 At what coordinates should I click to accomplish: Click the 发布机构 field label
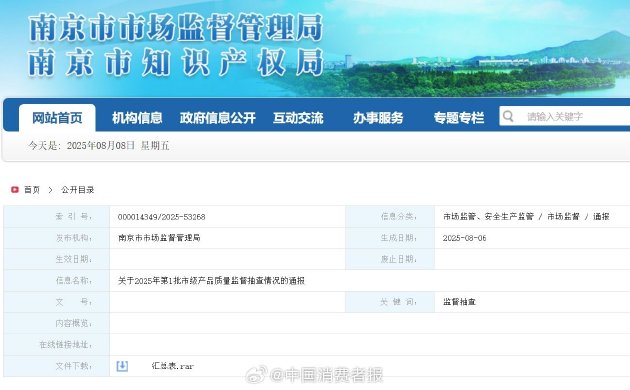73,238
